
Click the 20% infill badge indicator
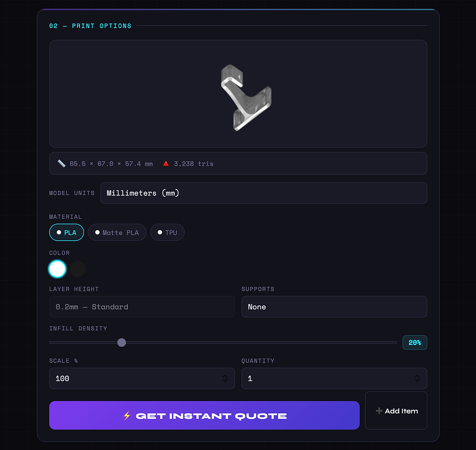point(415,343)
